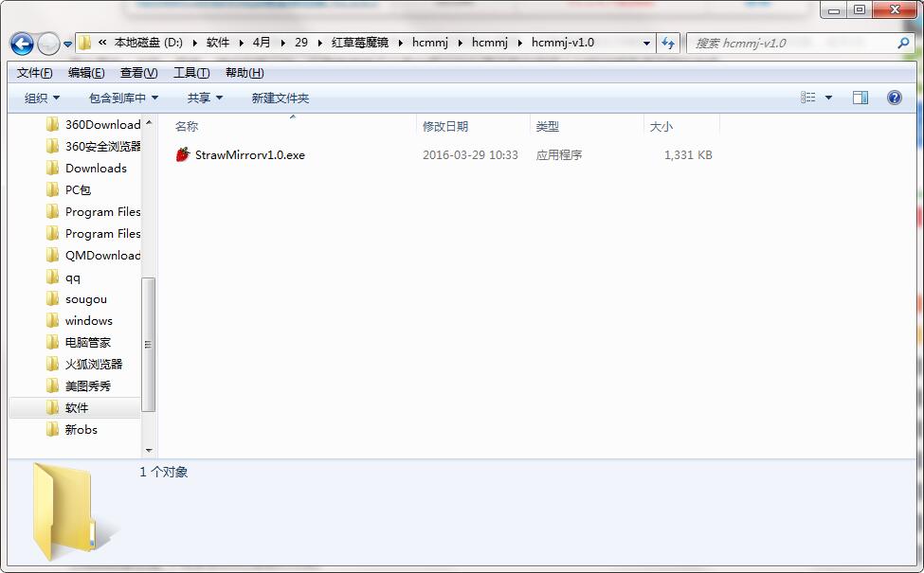The width and height of the screenshot is (924, 573).
Task: Click 红草莓魔镜 in the address path
Action: click(x=360, y=43)
